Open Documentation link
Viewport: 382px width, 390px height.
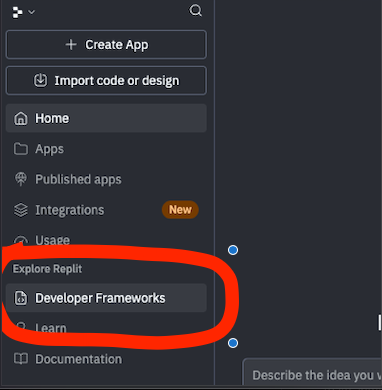coord(106,359)
